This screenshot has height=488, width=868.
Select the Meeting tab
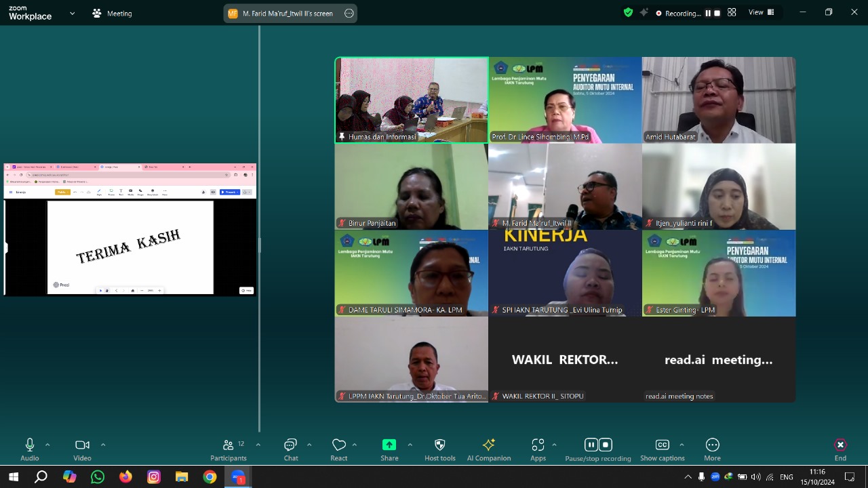tap(112, 13)
